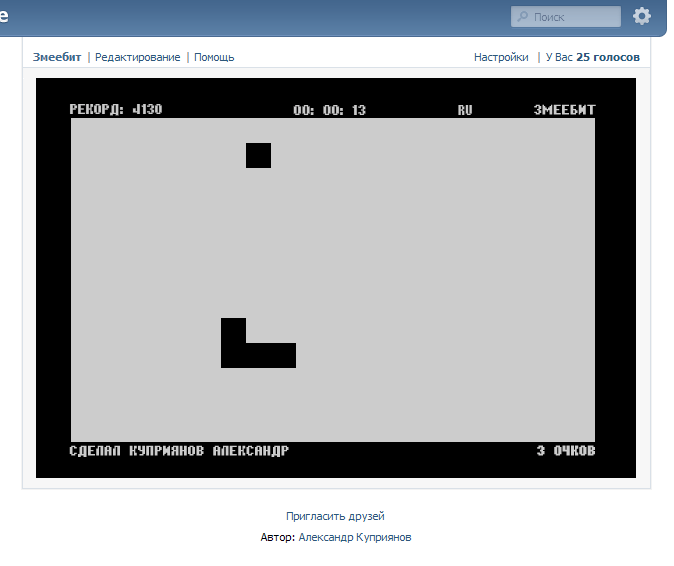
Task: Click the СДЕЛАЛ КУПРИЯНОВ АЛЕКСАНДР credit text
Action: [x=179, y=451]
